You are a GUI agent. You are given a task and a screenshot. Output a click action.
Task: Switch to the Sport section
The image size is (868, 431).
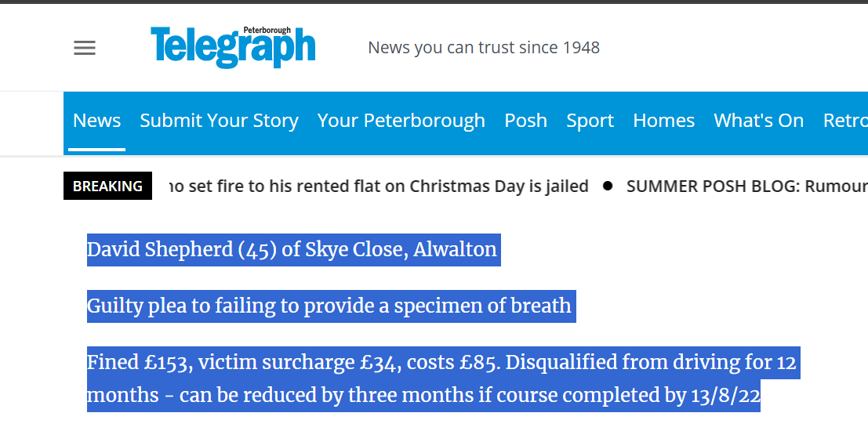coord(590,121)
